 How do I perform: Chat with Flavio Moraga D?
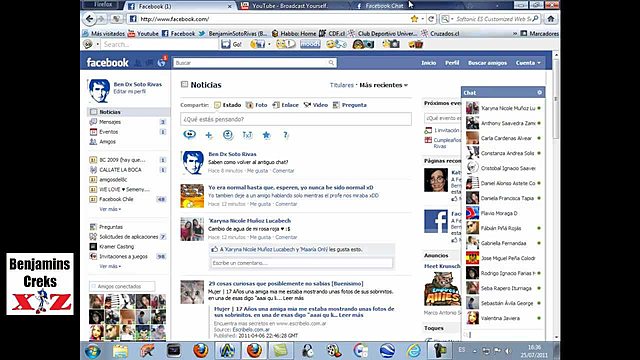click(x=503, y=213)
